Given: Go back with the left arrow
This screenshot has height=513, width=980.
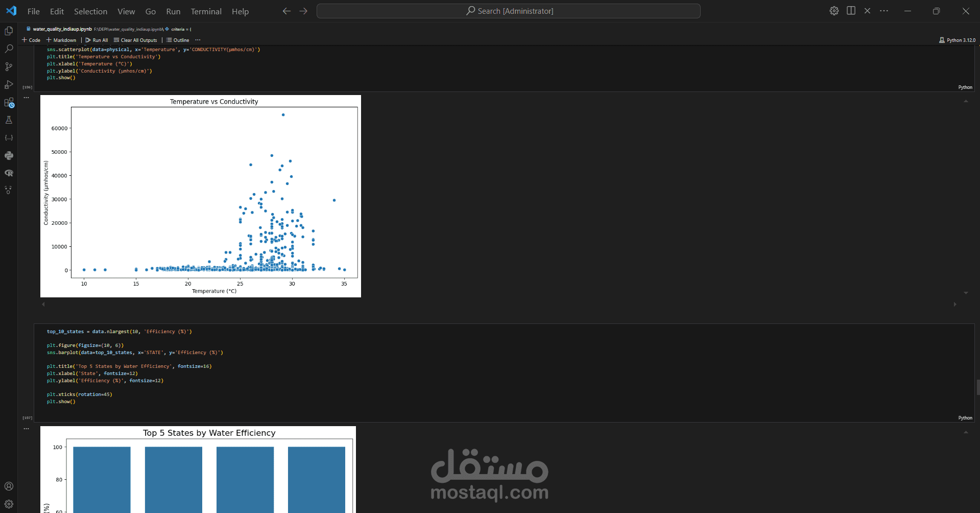Looking at the screenshot, I should 286,11.
